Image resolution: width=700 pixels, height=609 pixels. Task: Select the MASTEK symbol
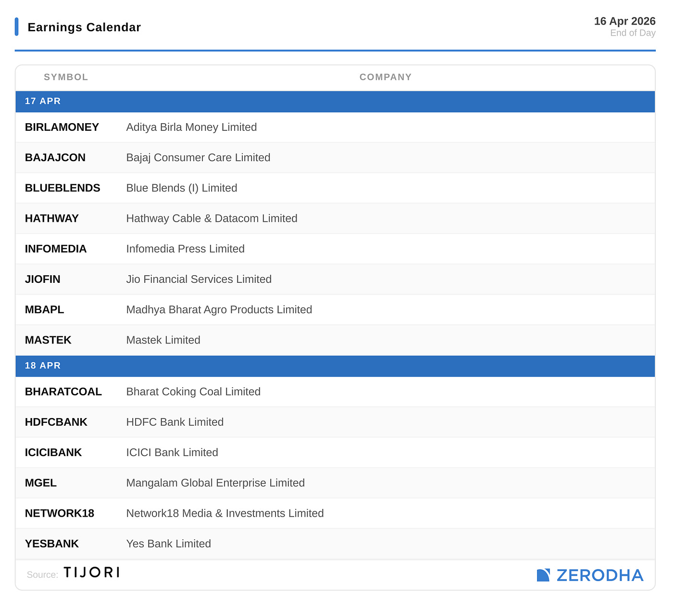48,340
